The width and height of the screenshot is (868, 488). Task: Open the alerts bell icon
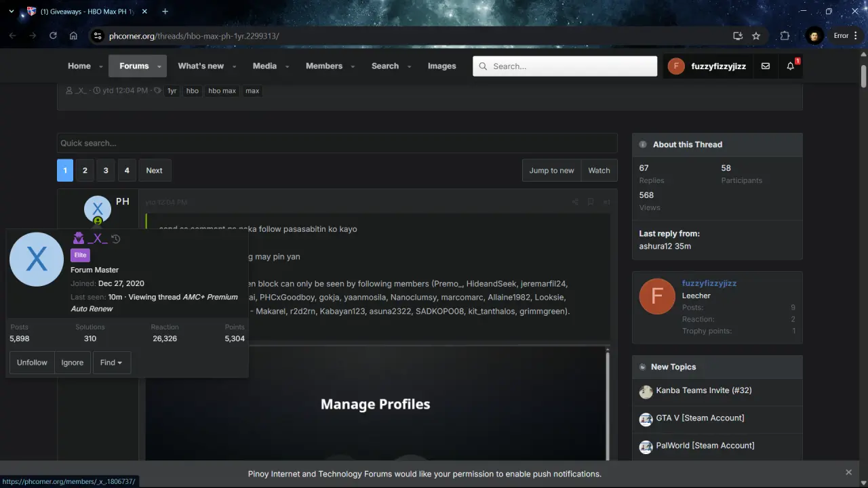790,66
